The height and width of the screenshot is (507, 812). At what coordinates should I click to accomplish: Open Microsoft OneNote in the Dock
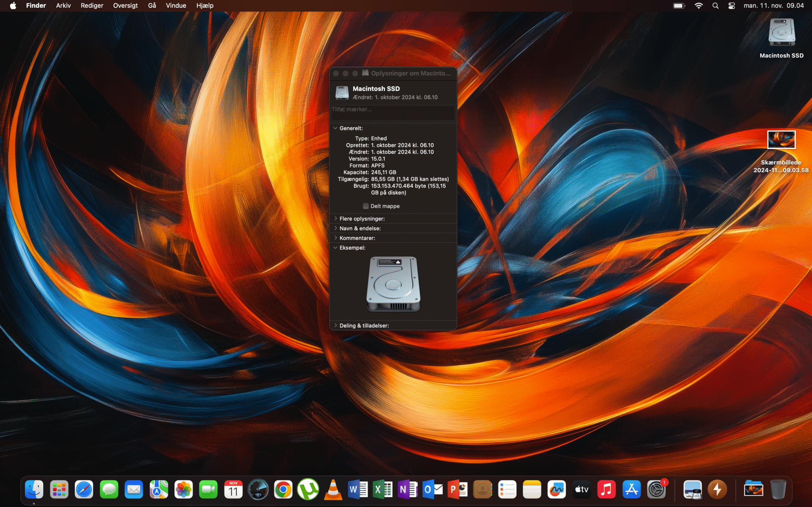[x=408, y=490]
